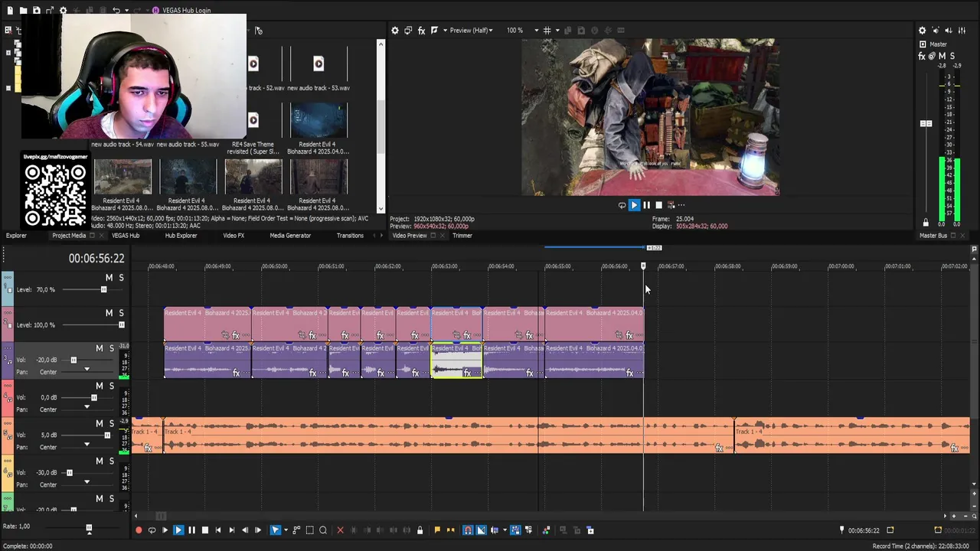980x551 pixels.
Task: Select the Normal Edit tool
Action: click(275, 530)
